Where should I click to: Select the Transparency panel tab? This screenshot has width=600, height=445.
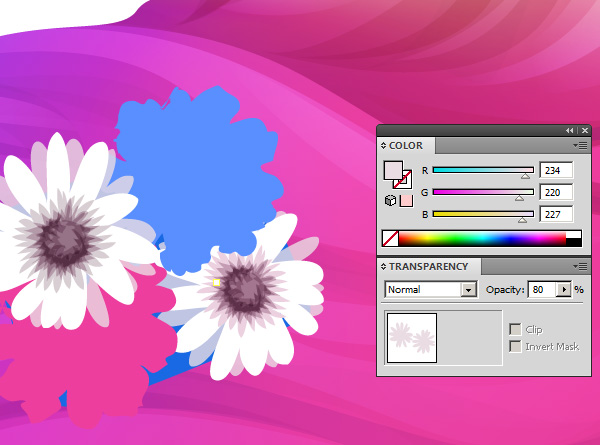coord(428,267)
